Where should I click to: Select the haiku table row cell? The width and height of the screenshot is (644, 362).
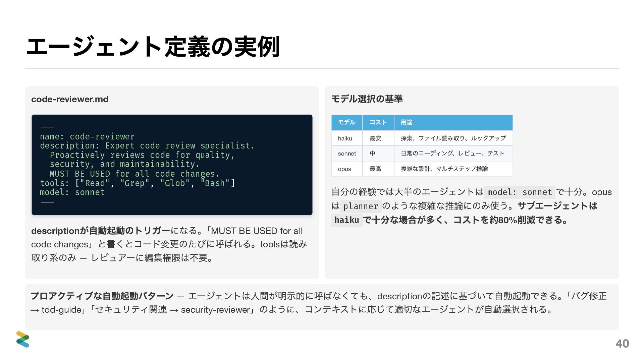[345, 138]
